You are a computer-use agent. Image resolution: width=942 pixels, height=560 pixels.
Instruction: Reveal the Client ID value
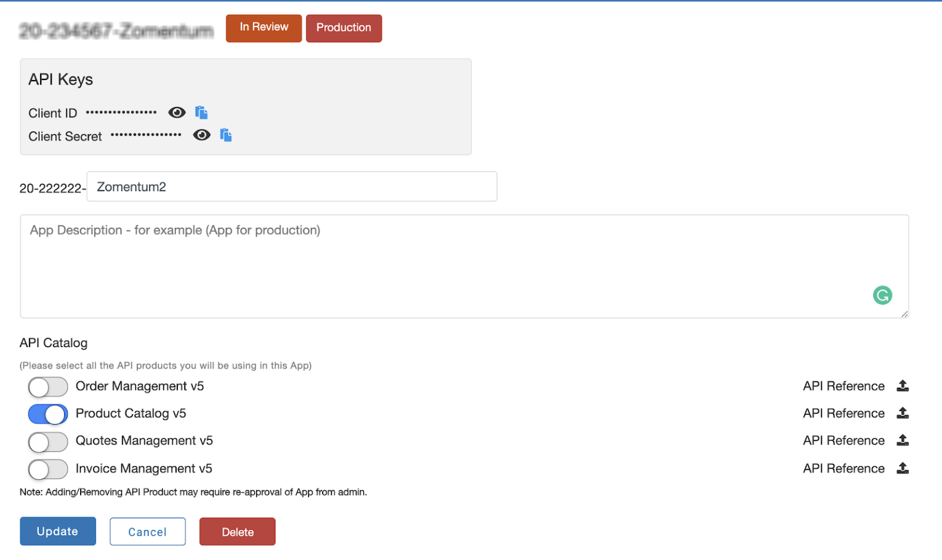point(177,112)
